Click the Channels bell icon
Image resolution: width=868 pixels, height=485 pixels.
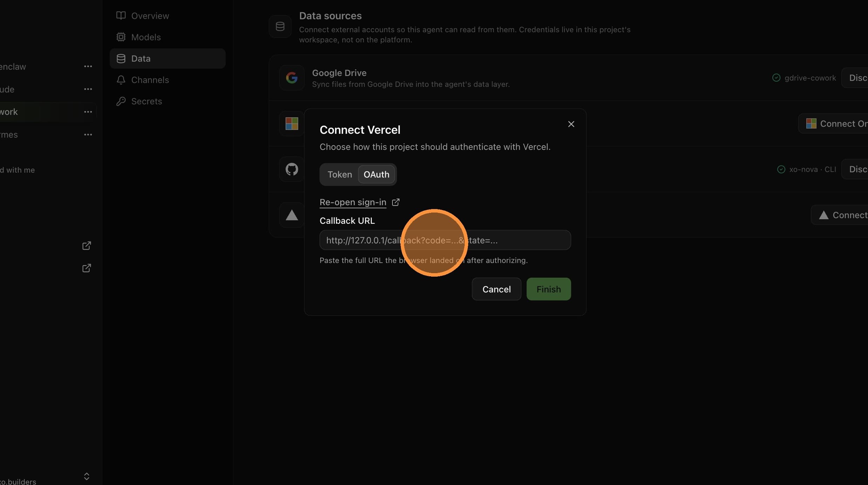pos(121,80)
